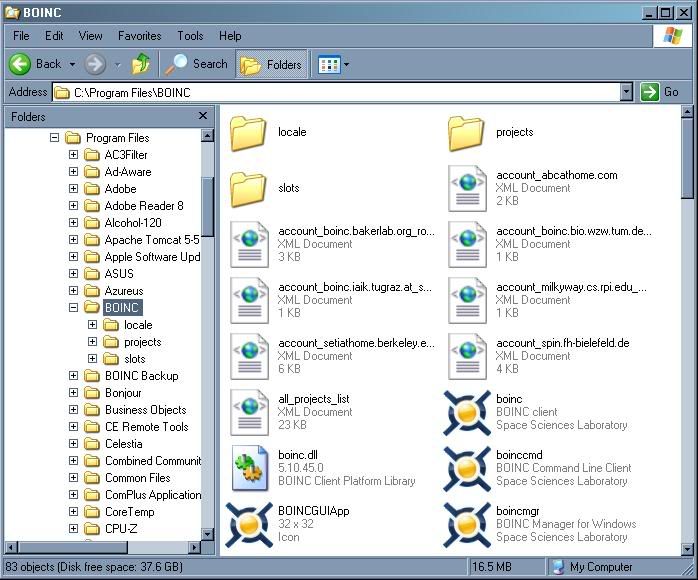This screenshot has width=698, height=580.
Task: Click the green Back arrow icon
Action: [20, 65]
